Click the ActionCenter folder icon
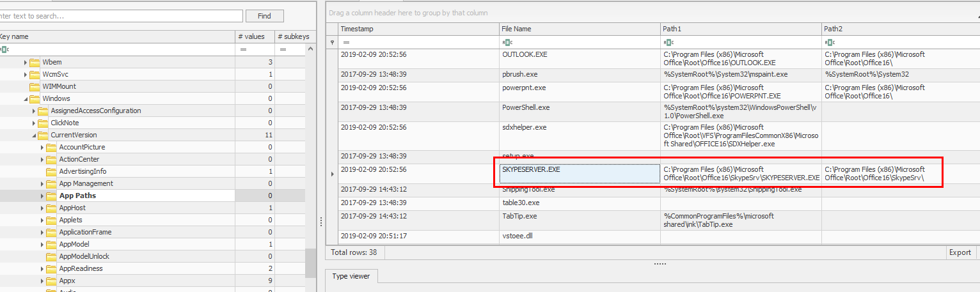The width and height of the screenshot is (980, 292). [51, 159]
